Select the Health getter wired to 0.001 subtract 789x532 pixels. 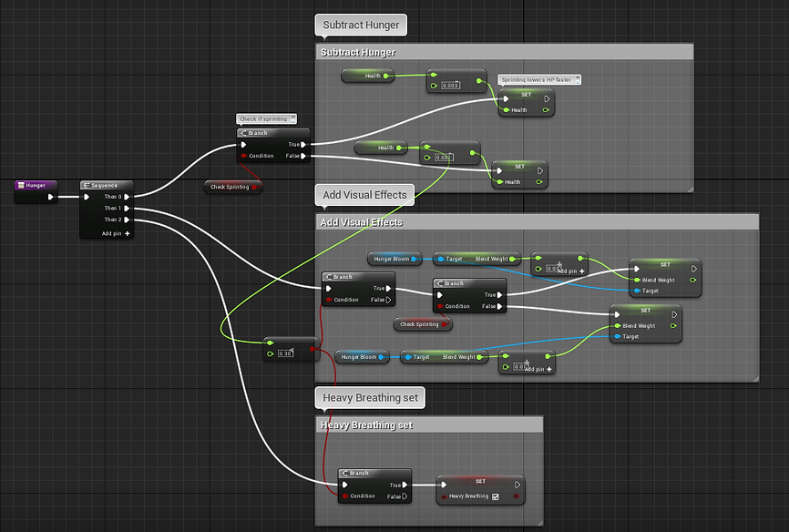click(x=381, y=148)
